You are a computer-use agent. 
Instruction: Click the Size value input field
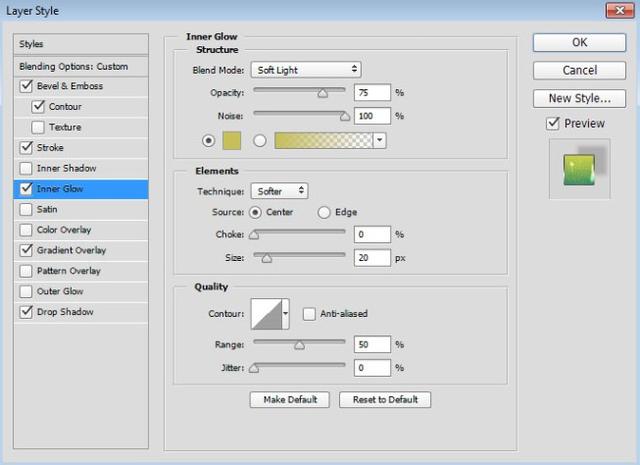coord(371,256)
